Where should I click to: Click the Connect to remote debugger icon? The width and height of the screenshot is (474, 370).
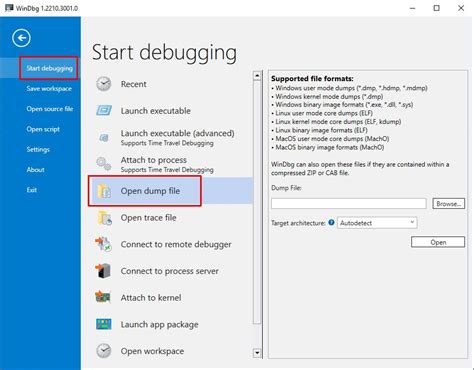(x=103, y=244)
